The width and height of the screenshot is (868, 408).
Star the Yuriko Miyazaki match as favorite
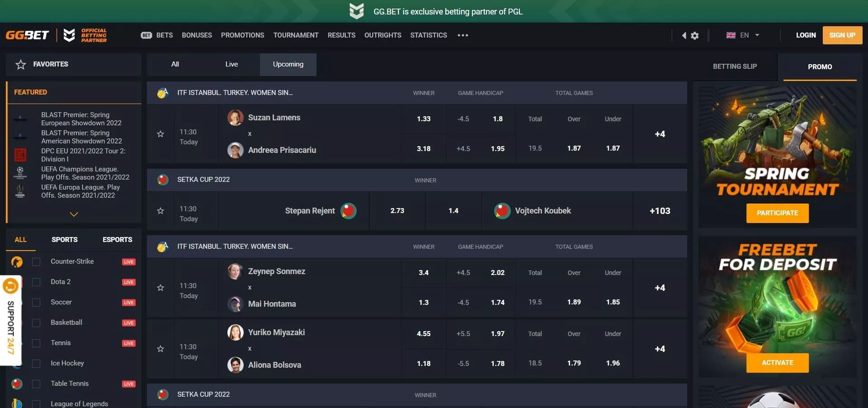[160, 349]
